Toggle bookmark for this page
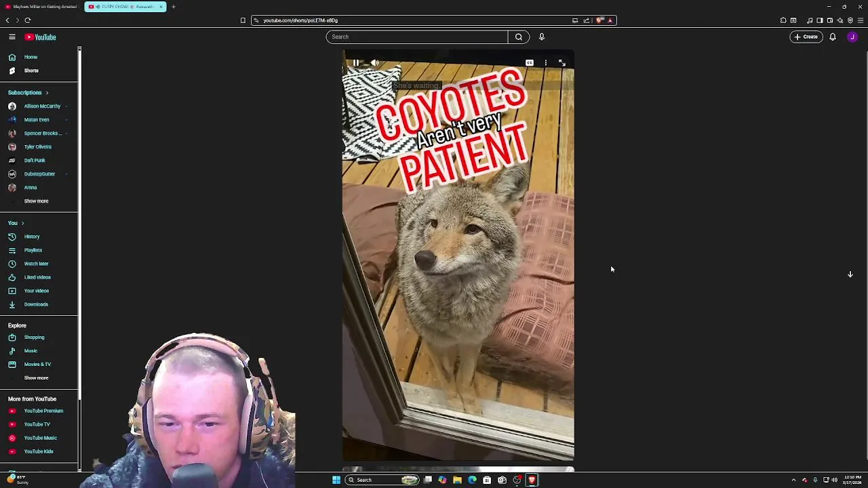The height and width of the screenshot is (488, 868). [x=243, y=20]
